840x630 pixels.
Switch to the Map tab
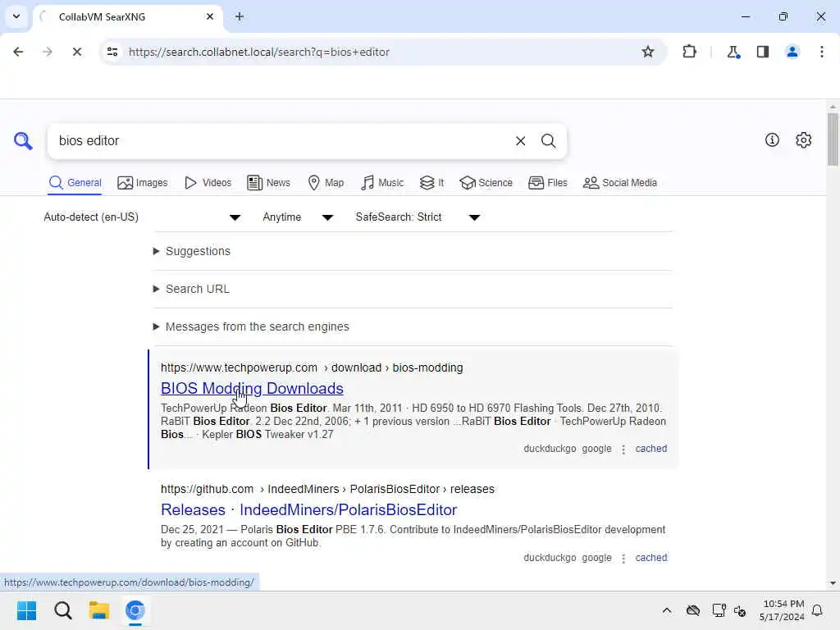pos(326,183)
